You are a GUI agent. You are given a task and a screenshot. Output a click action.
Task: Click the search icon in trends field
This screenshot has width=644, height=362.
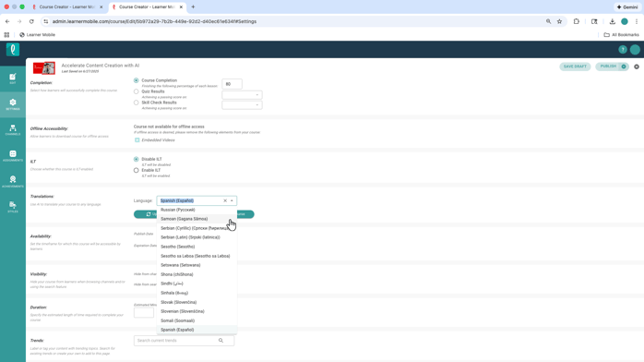(221, 341)
